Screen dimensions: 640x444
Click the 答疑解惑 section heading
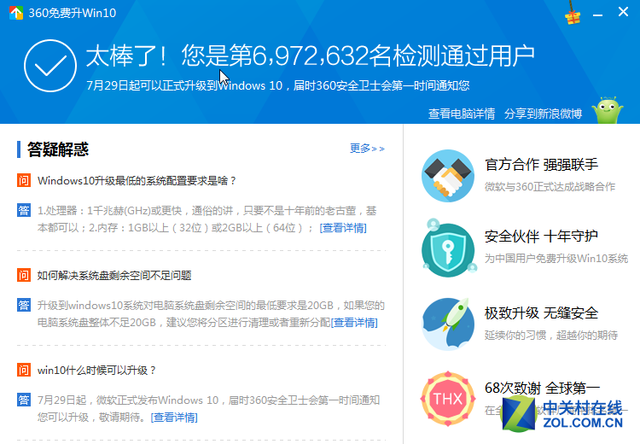pyautogui.click(x=58, y=149)
